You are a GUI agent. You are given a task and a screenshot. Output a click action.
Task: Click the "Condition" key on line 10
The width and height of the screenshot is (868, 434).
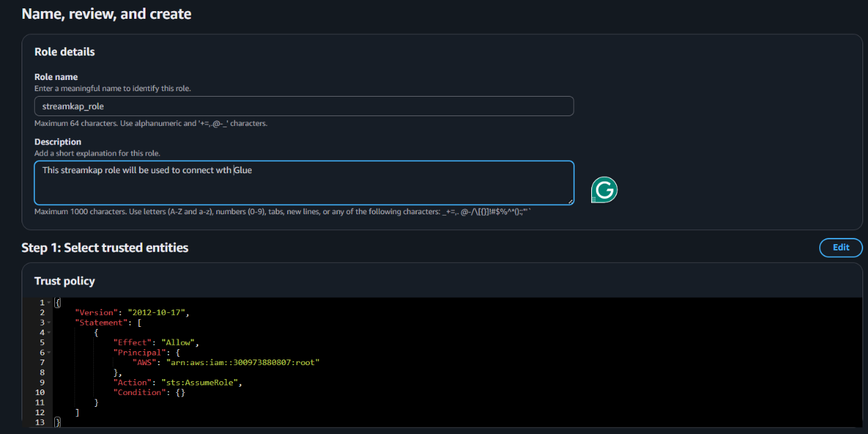click(140, 392)
